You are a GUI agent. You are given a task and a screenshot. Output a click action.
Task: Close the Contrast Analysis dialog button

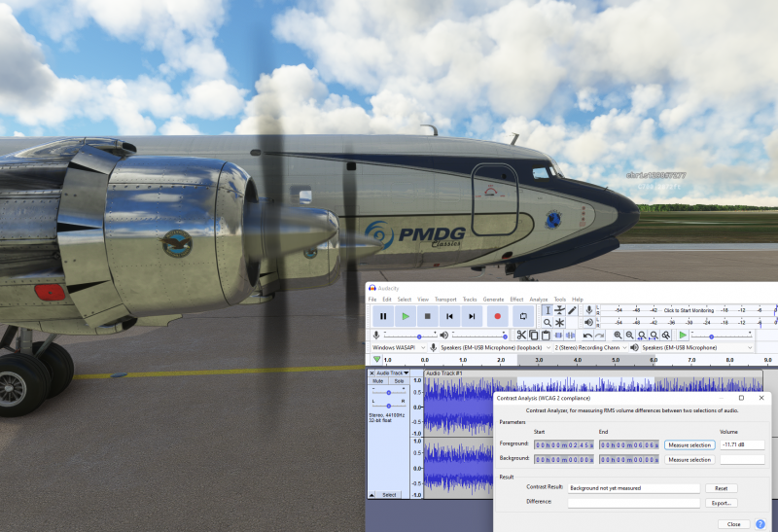click(x=734, y=524)
